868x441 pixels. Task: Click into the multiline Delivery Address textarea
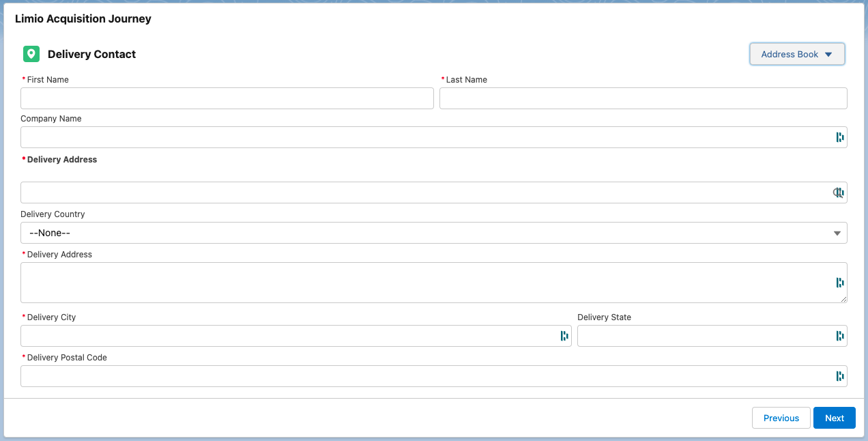point(409,282)
